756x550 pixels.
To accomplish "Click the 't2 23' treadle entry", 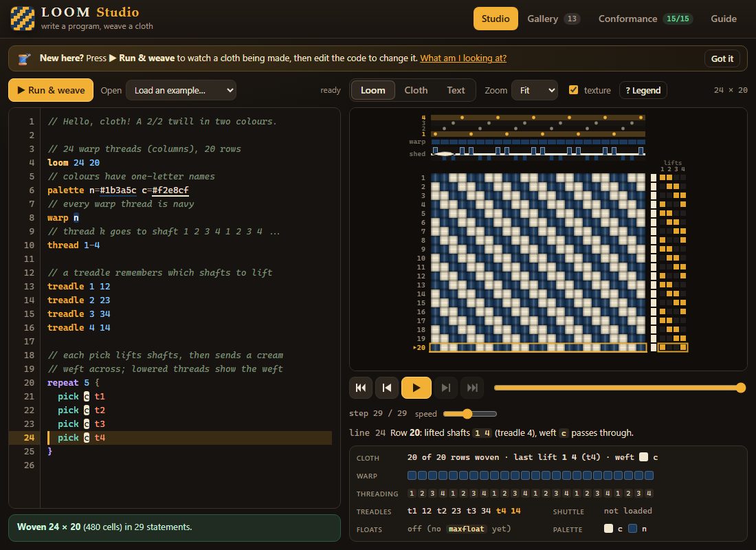I will coord(449,510).
